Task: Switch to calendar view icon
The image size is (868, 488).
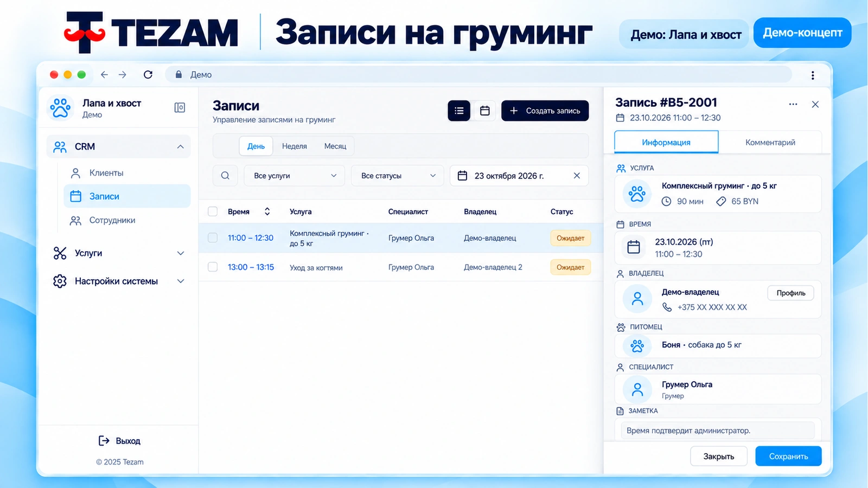Action: pyautogui.click(x=485, y=111)
